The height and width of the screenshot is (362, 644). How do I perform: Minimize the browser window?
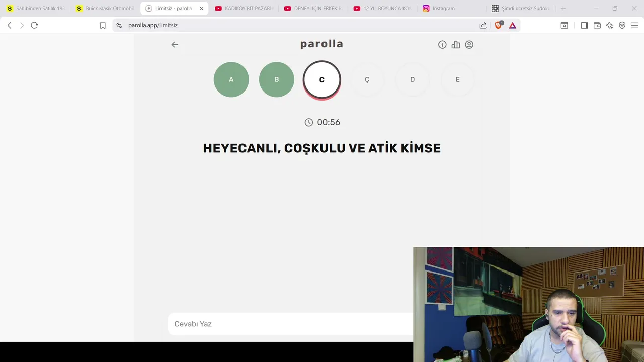[596, 8]
